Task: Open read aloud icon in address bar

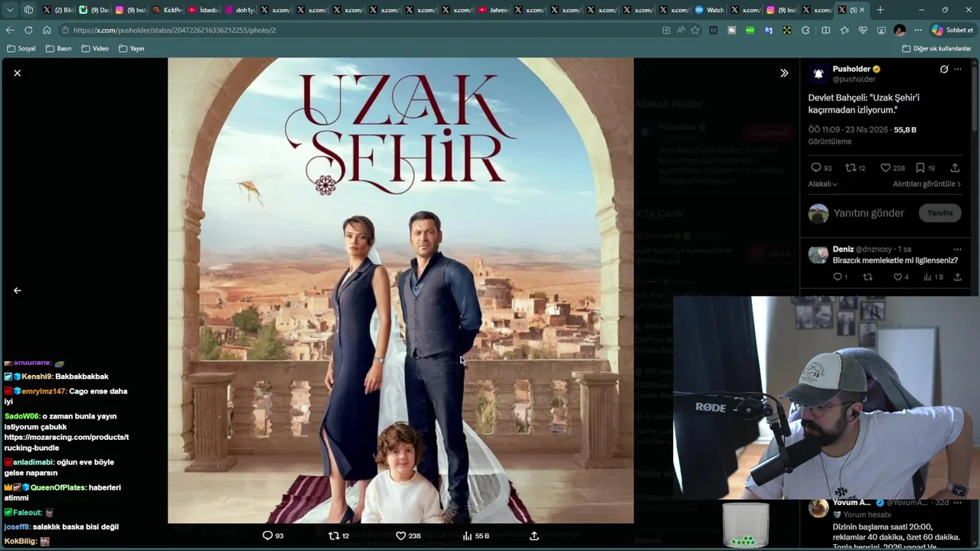Action: click(x=681, y=30)
